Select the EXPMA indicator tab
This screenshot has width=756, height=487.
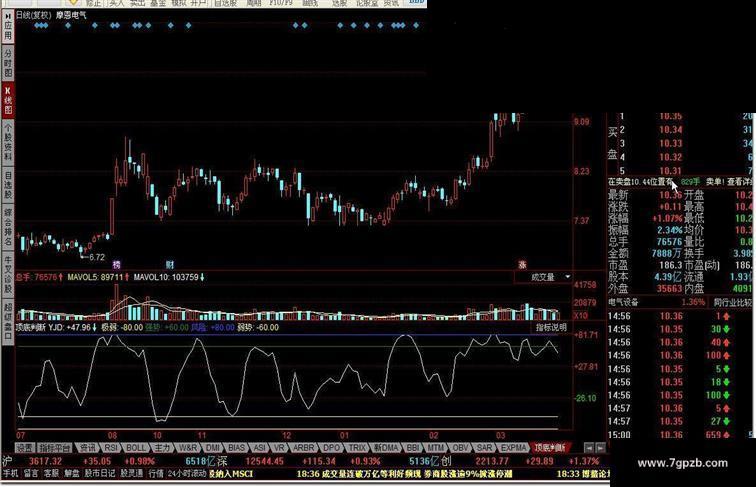[x=513, y=448]
